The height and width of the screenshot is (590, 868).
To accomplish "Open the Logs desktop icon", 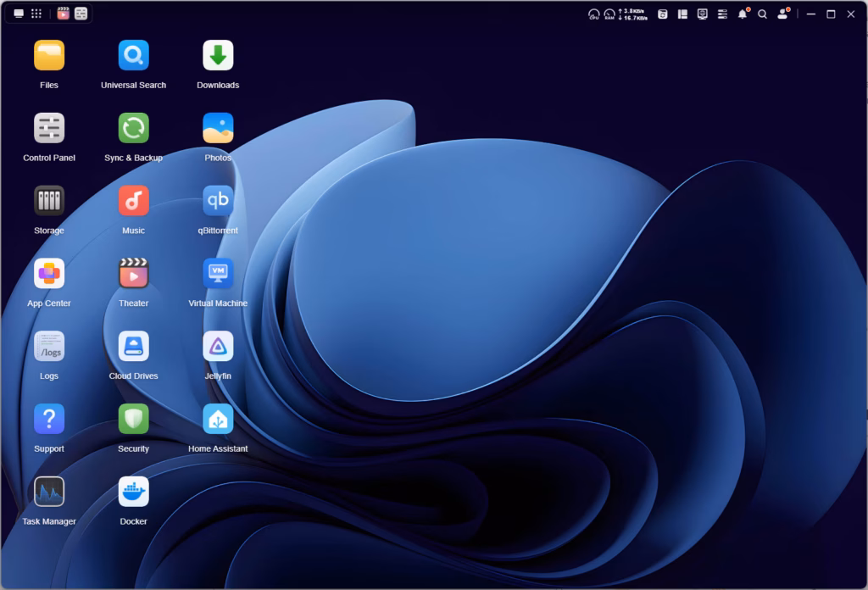I will (x=49, y=347).
